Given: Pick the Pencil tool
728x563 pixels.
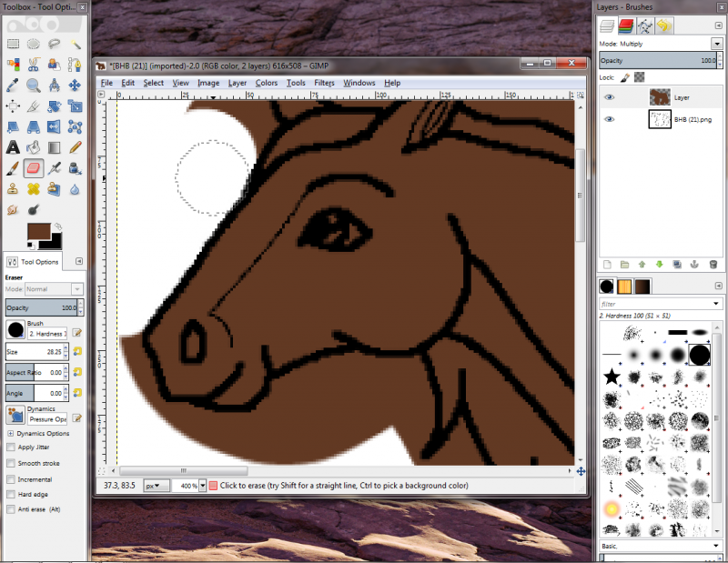Looking at the screenshot, I should click(x=75, y=147).
